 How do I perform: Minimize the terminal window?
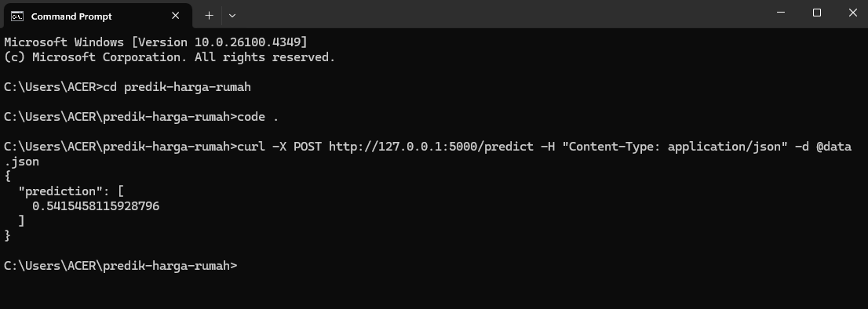[781, 13]
